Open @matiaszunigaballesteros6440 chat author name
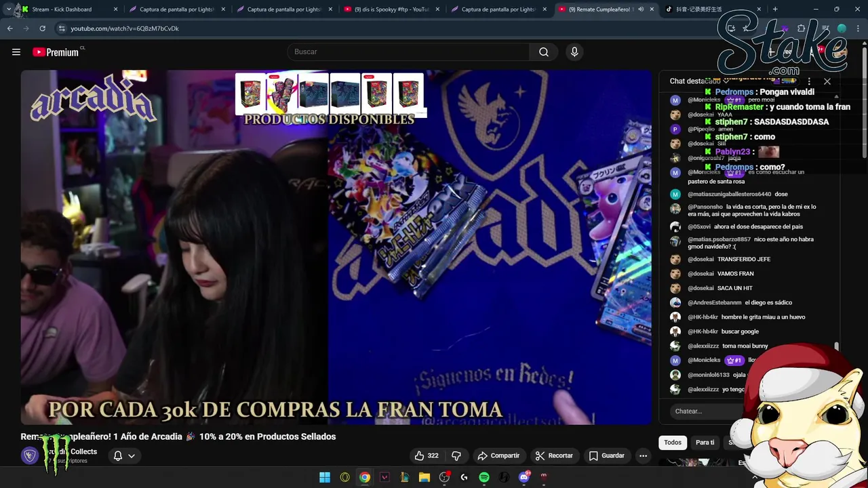Image resolution: width=868 pixels, height=488 pixels. coord(729,195)
